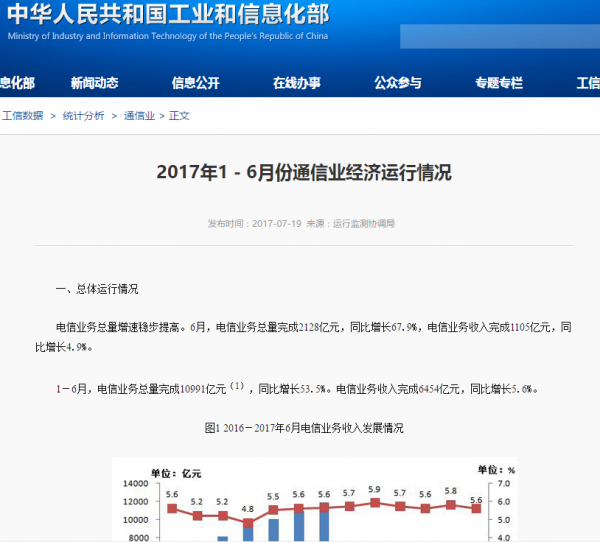Click the 工信数据 breadcrumb link
Viewport: 600px width, 542px height.
[23, 116]
